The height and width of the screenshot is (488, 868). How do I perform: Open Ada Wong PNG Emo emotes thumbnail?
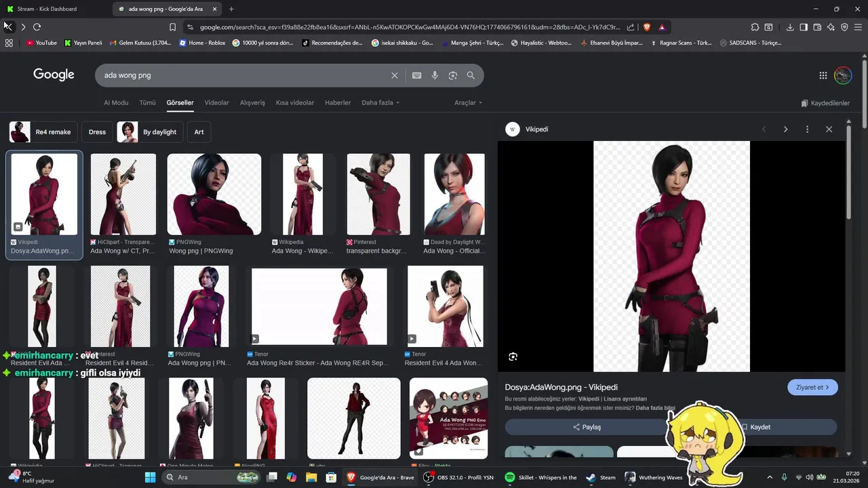[448, 419]
